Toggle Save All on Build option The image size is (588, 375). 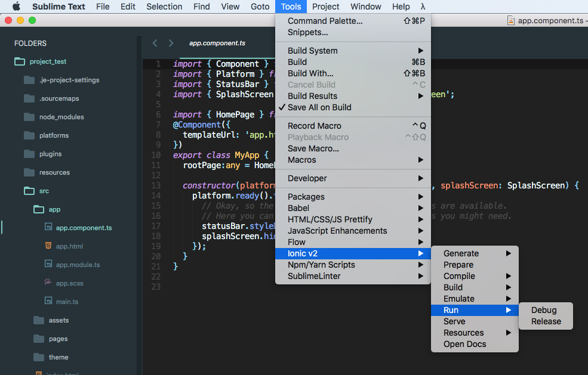(x=353, y=107)
